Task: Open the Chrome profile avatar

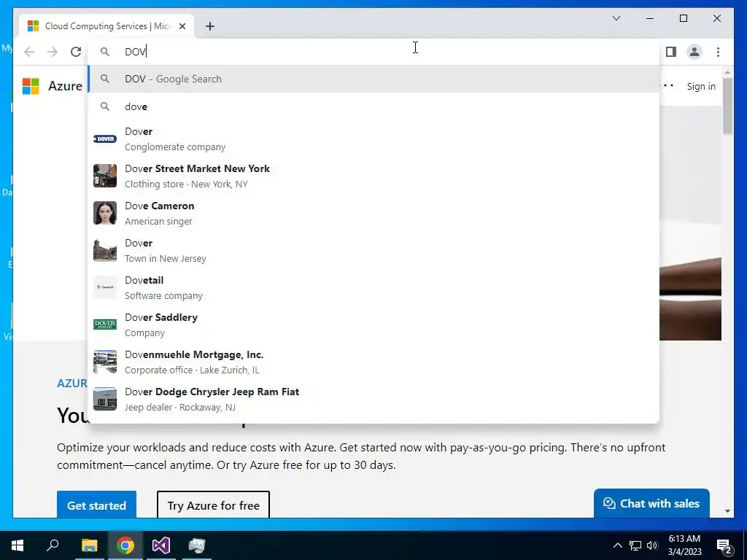Action: (694, 52)
